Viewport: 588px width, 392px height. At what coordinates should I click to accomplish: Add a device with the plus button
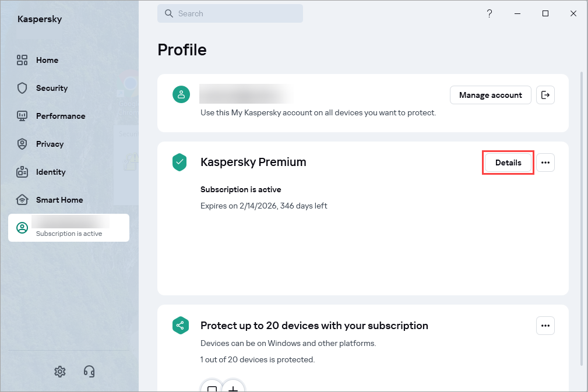tap(234, 388)
